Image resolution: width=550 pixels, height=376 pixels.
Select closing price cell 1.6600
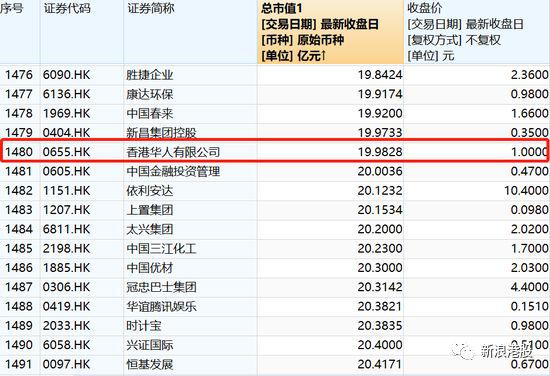[529, 113]
